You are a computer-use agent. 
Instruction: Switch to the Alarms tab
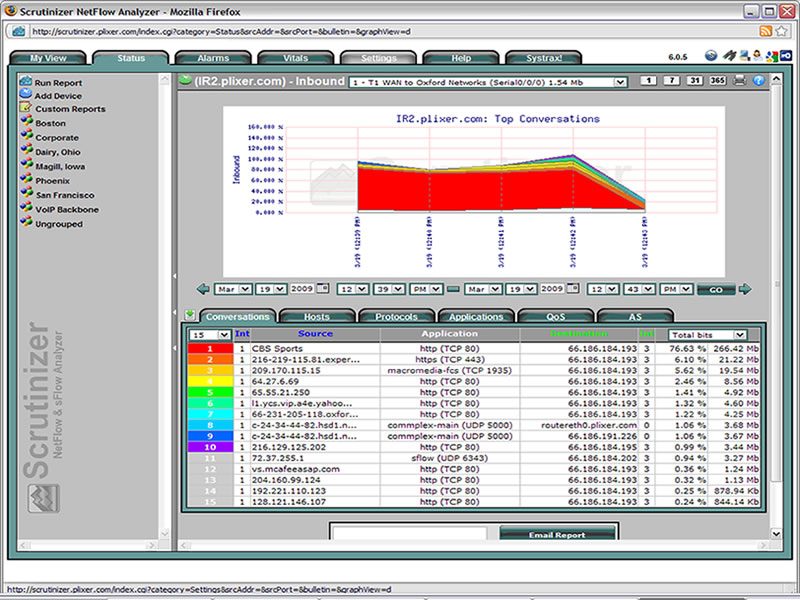point(213,58)
